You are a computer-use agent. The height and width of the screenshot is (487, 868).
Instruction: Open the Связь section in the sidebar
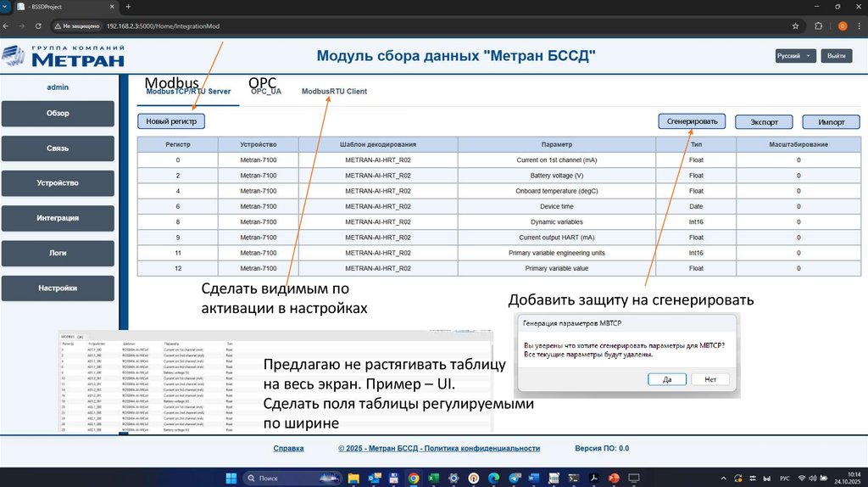(x=58, y=148)
